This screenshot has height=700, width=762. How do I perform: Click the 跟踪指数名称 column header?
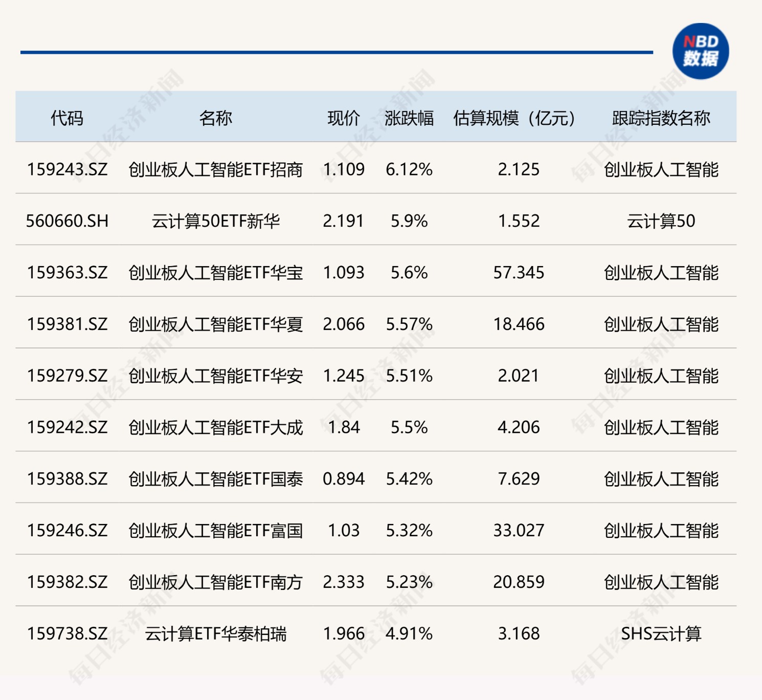tap(661, 118)
